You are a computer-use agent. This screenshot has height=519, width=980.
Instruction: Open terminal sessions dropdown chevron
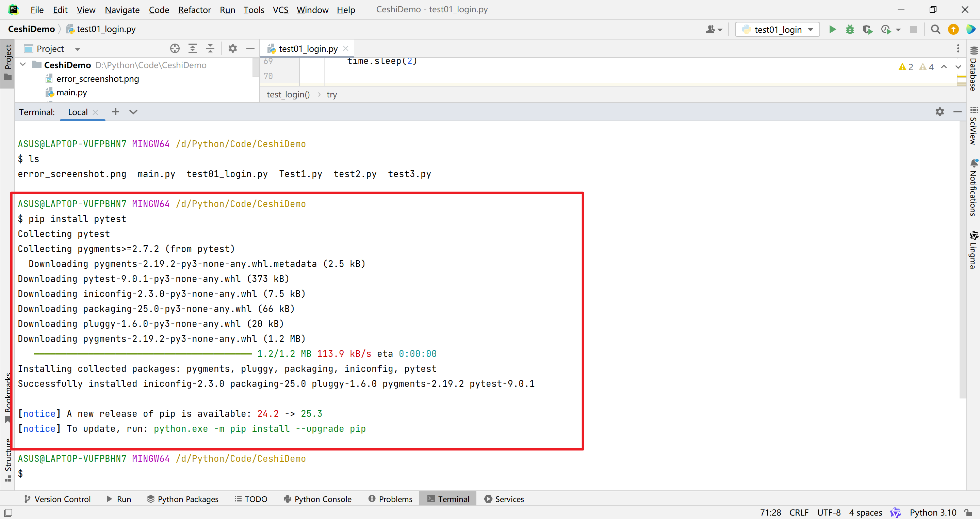click(133, 112)
